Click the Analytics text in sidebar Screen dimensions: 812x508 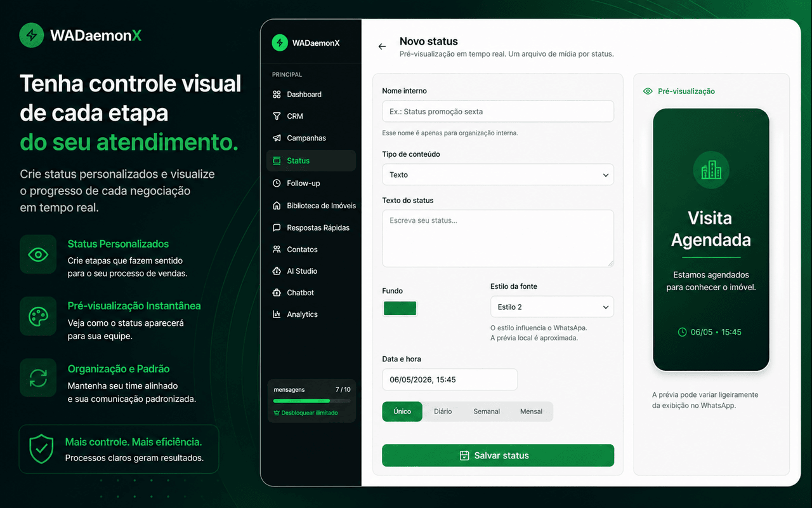pos(302,314)
